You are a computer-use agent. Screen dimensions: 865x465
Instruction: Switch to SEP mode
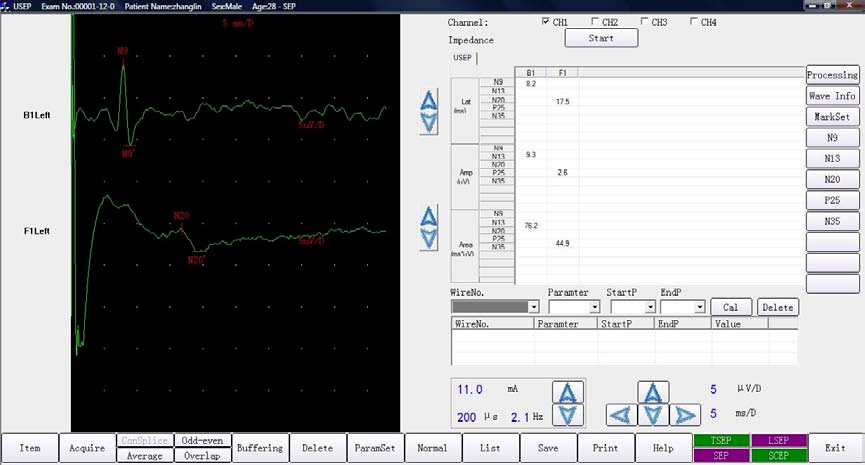pos(721,456)
